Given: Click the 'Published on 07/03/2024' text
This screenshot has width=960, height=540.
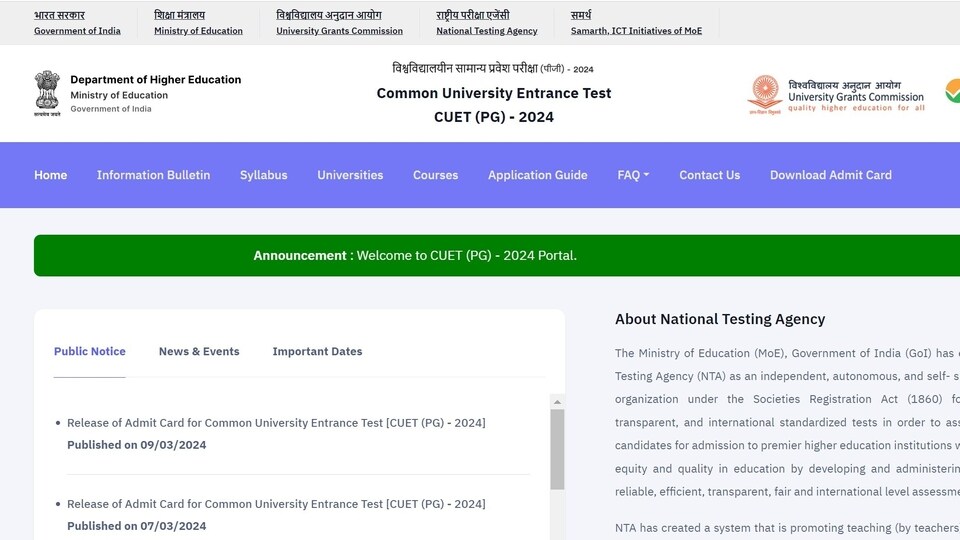Looking at the screenshot, I should click(x=137, y=526).
